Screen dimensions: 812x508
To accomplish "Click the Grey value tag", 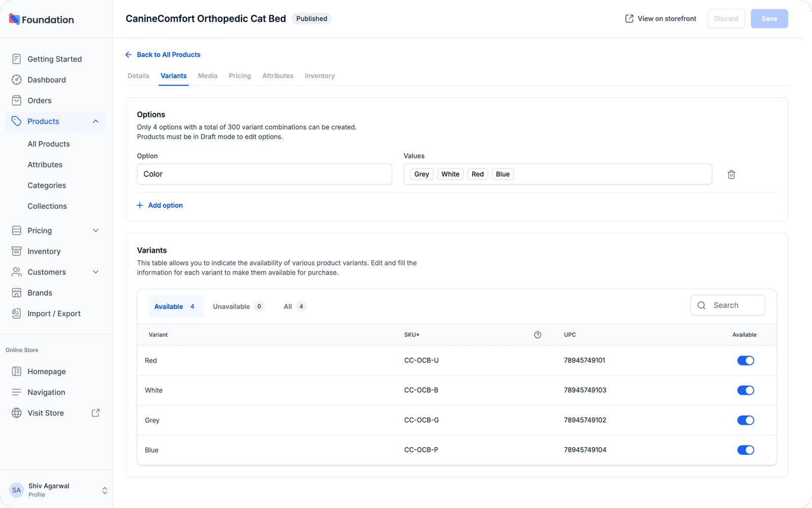I will point(422,174).
